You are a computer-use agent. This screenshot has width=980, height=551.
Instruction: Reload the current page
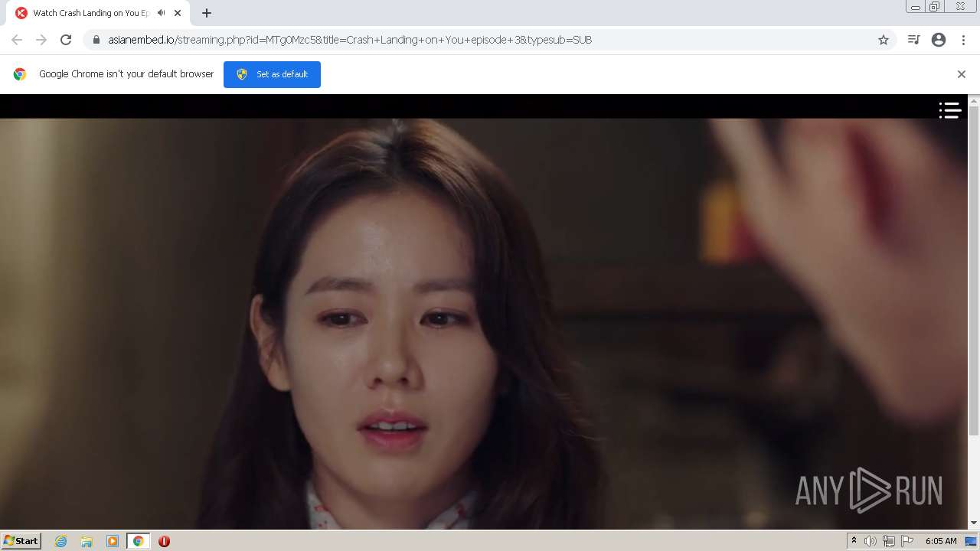(66, 40)
